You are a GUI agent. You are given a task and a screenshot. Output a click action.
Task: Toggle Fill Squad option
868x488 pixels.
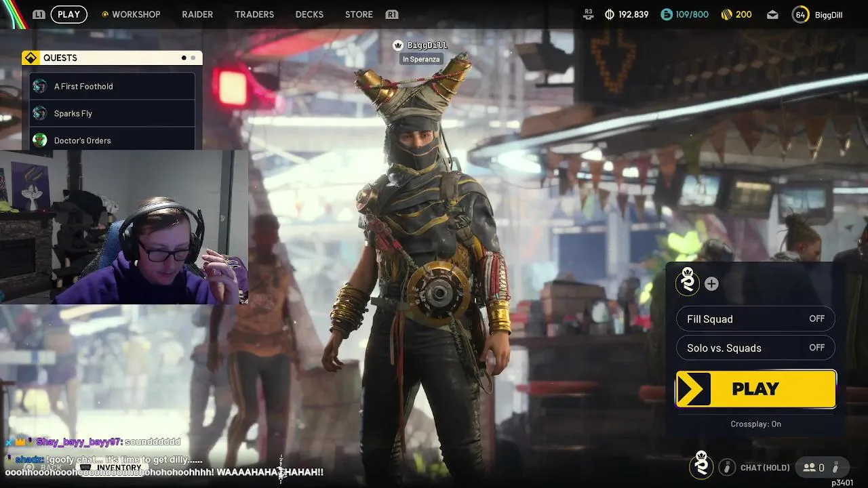click(x=755, y=319)
